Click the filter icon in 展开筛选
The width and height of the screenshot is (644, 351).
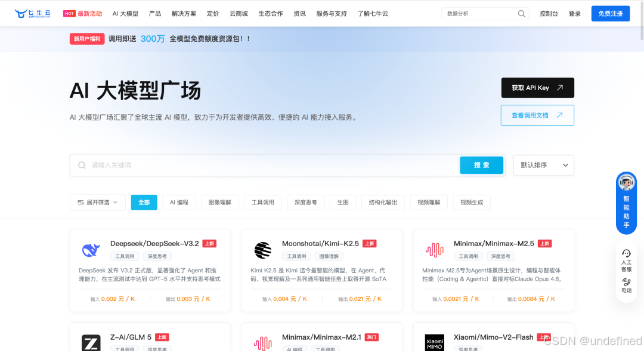click(x=80, y=203)
